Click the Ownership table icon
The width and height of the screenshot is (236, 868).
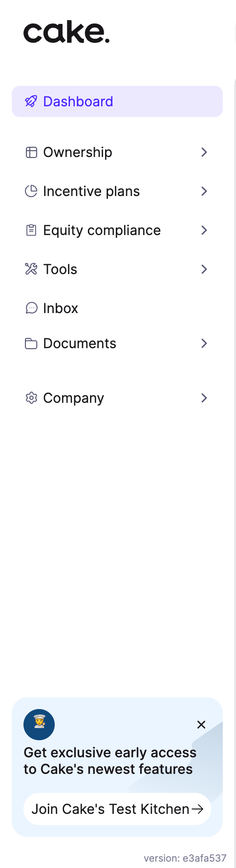tap(31, 152)
